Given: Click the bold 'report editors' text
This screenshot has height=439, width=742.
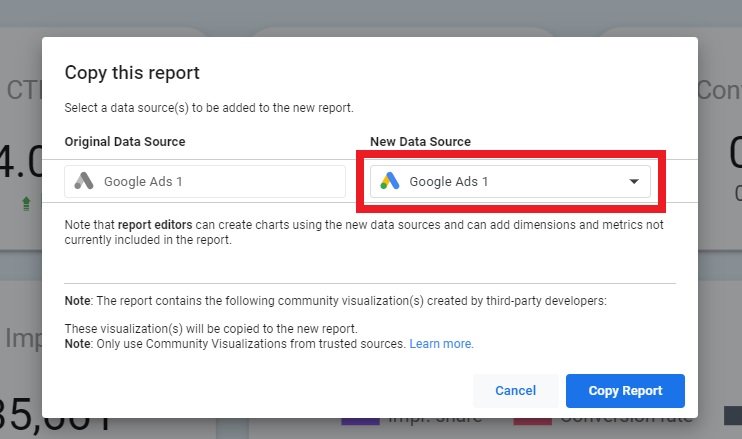Looking at the screenshot, I should click(x=152, y=225).
